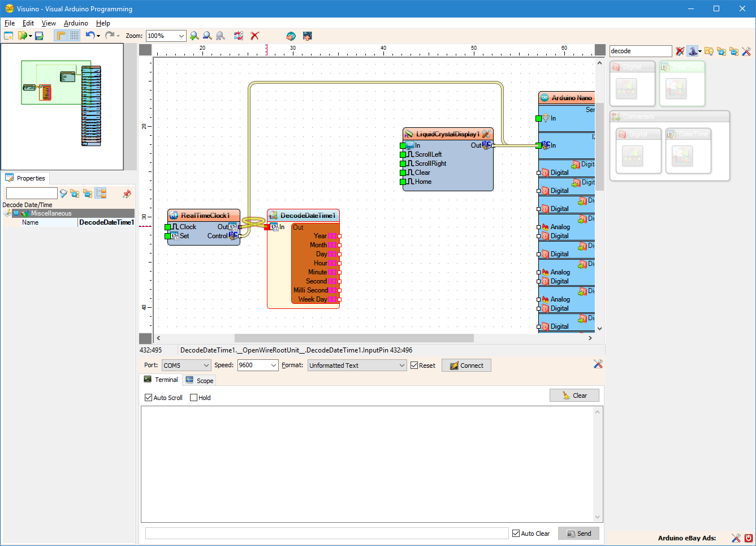The image size is (756, 546).
Task: Select the decode component under top Digital category
Action: pos(627,89)
